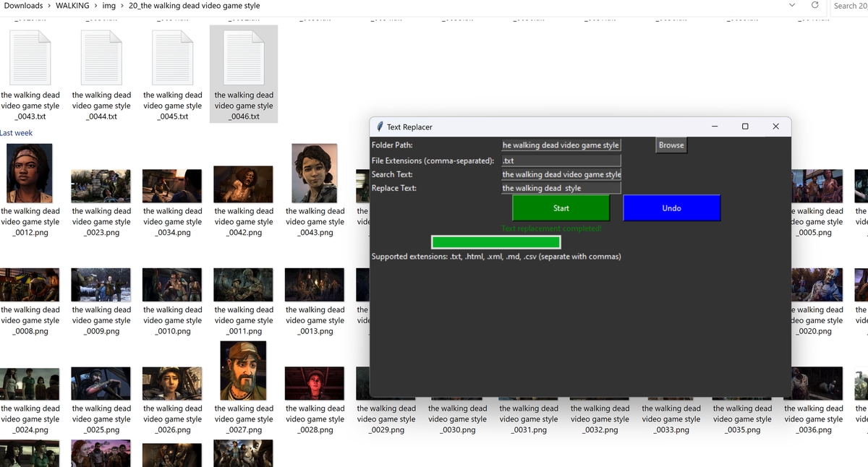Screen dimensions: 868x467
Task: Select the _0005.png thumbnail
Action: 816,186
